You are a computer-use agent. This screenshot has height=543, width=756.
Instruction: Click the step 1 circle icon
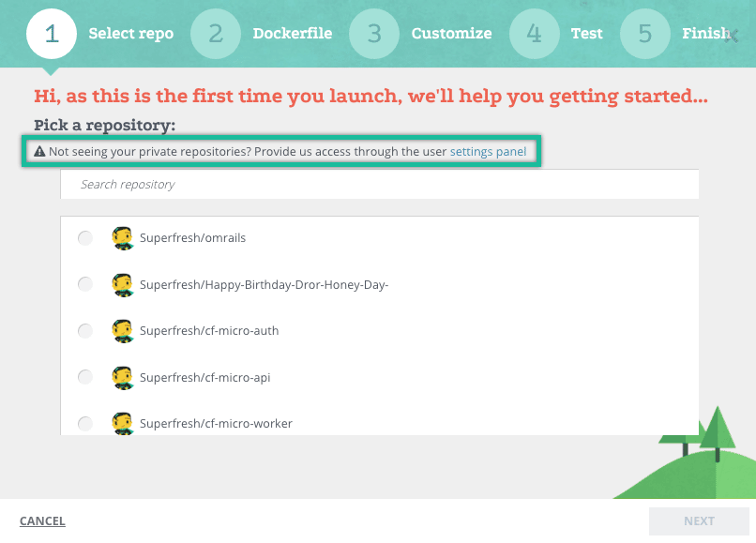52,34
